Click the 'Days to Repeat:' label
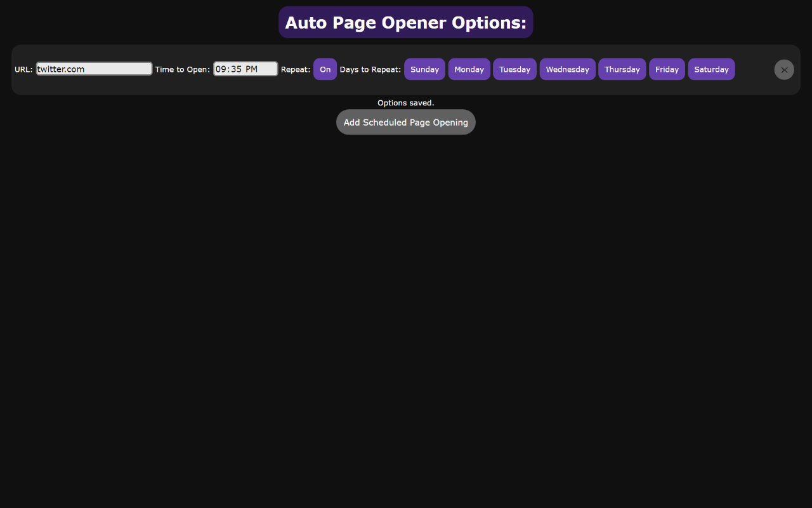Image resolution: width=812 pixels, height=508 pixels. click(x=370, y=69)
